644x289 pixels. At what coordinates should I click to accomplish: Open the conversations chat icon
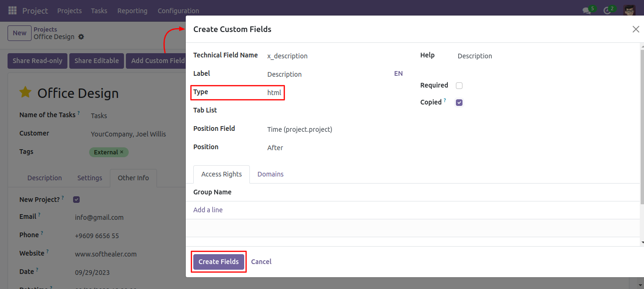[586, 10]
